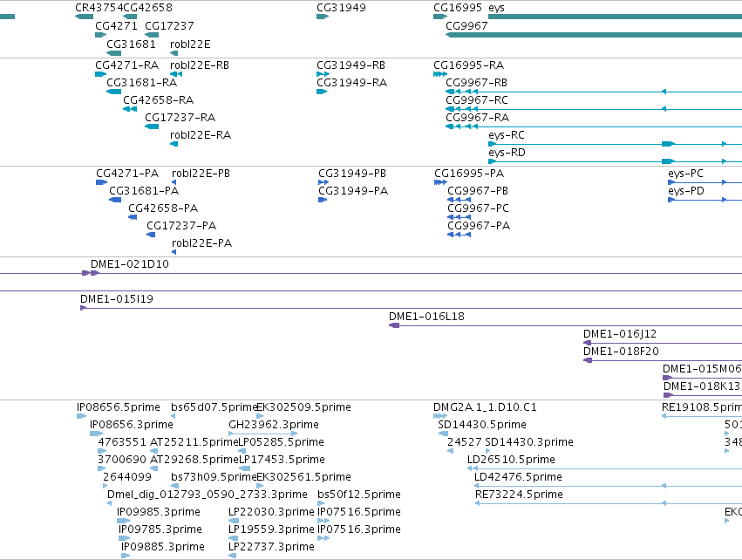Select EST RE73224.5prime

coord(519,495)
